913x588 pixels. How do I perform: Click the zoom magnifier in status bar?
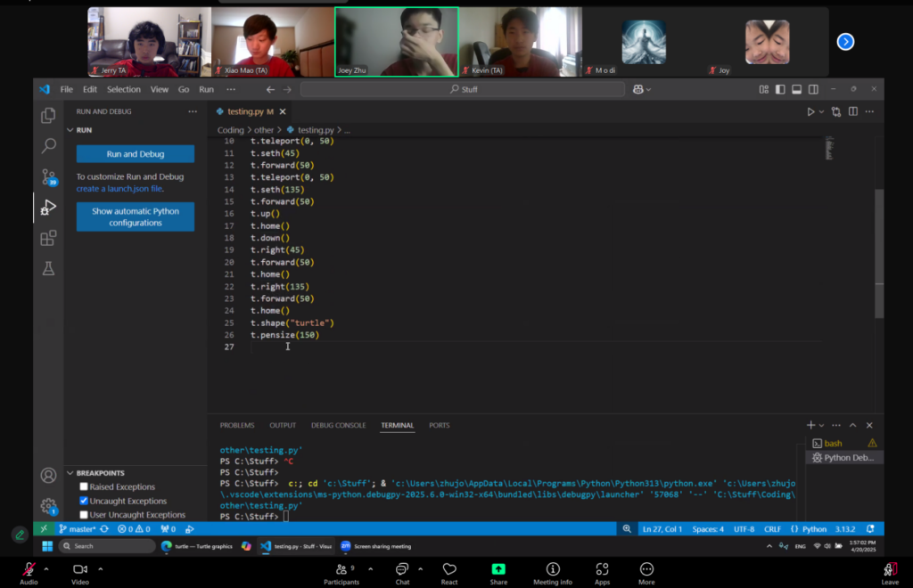click(627, 528)
